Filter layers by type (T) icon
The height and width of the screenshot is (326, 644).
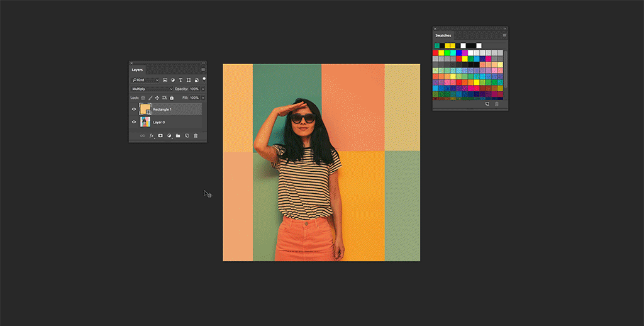click(180, 81)
